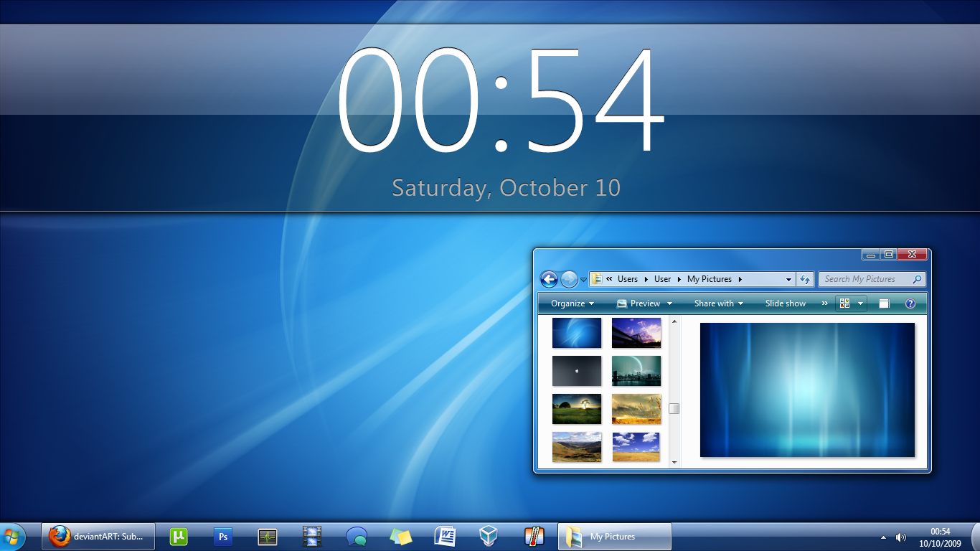The width and height of the screenshot is (980, 551).
Task: Click the Change your view icon
Action: click(x=844, y=303)
